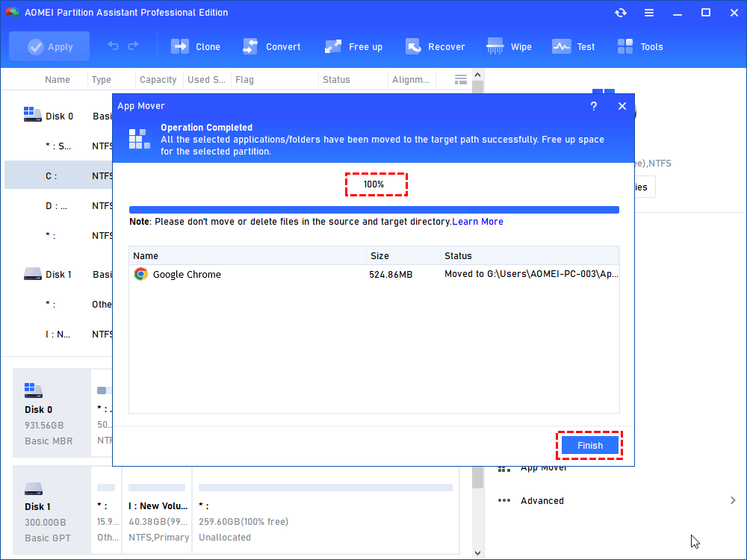The height and width of the screenshot is (560, 747).
Task: Open the Test tool
Action: 573,46
